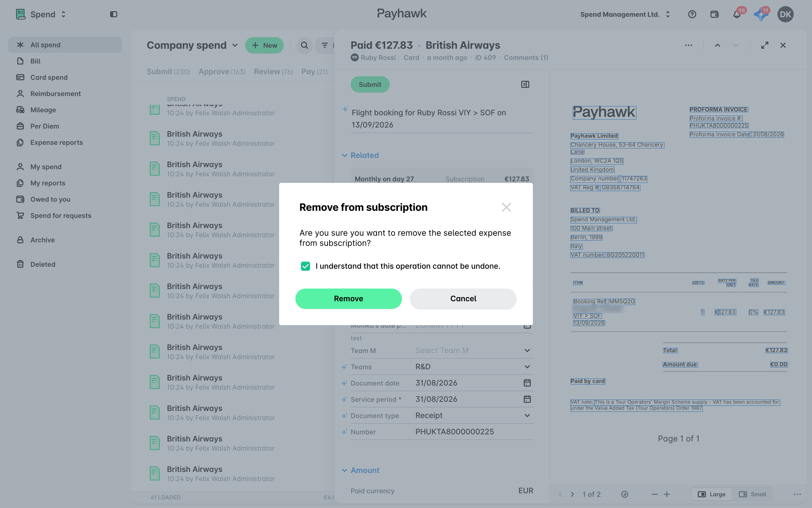Screen dimensions: 812x508
Task: Toggle the left sidebar collapse icon
Action: coord(113,14)
